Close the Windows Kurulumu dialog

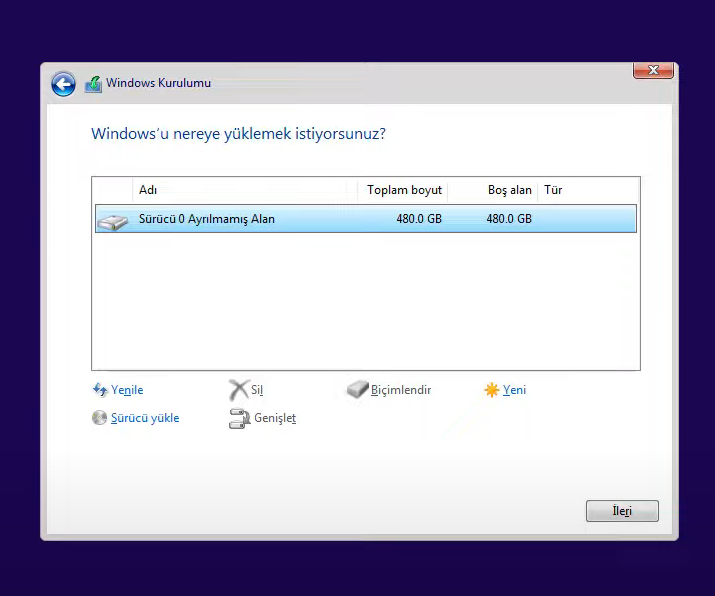point(653,70)
